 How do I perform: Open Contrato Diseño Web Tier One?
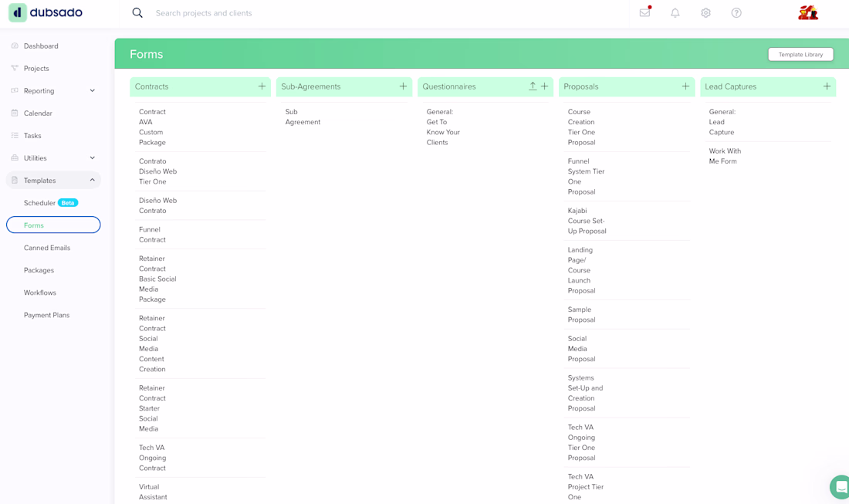point(158,171)
